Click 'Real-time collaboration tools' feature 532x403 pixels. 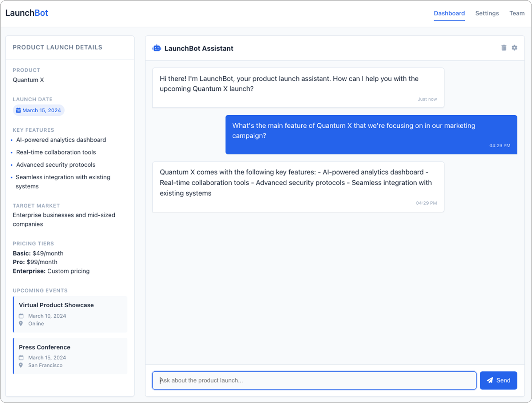tap(56, 152)
